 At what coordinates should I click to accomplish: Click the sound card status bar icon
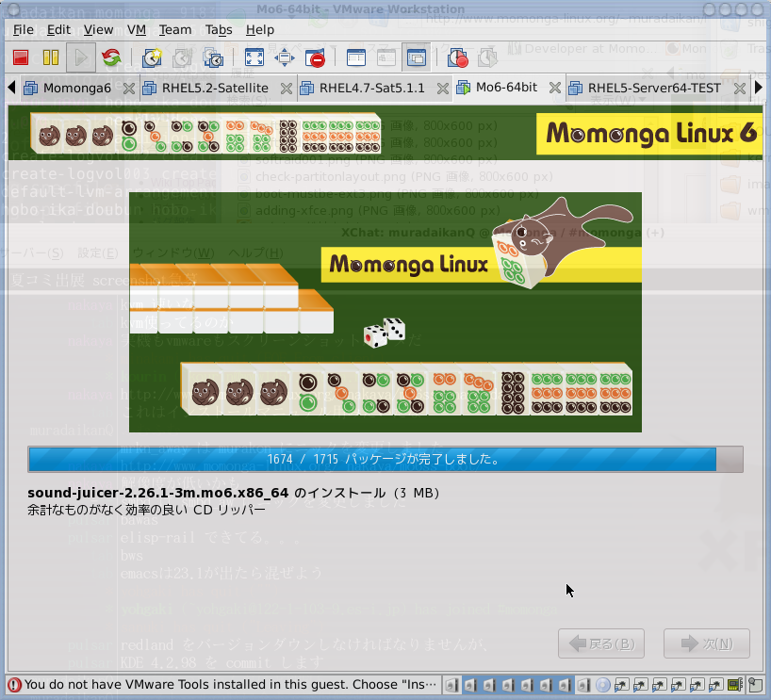[734, 685]
